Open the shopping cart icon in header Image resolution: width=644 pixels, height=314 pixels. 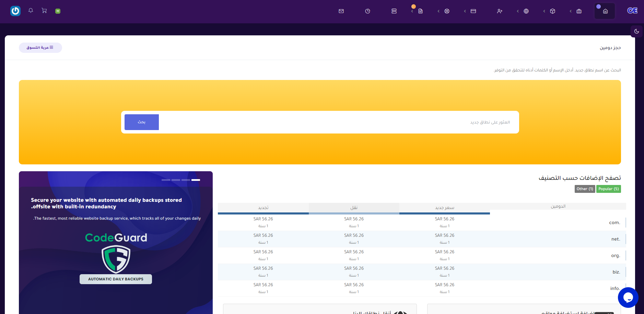44,11
